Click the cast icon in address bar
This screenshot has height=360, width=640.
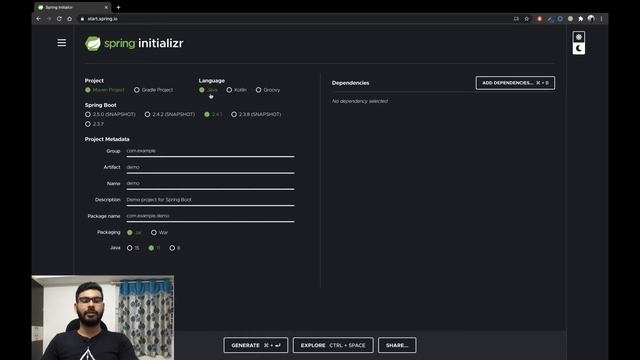(x=516, y=19)
